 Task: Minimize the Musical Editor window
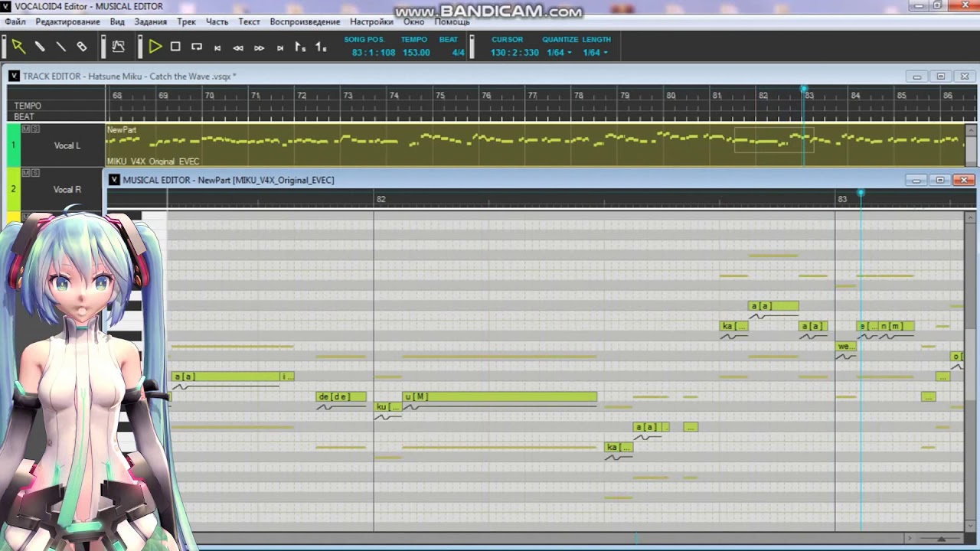tap(916, 180)
